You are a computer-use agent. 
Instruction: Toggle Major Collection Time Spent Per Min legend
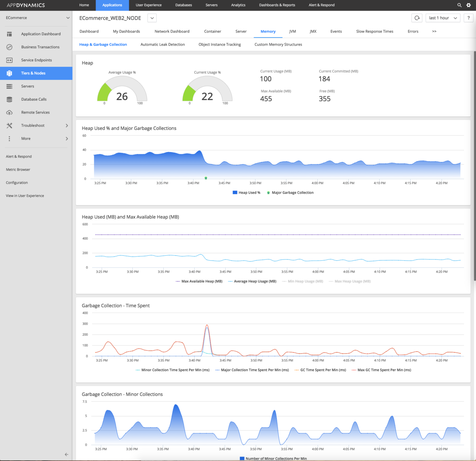(x=252, y=370)
